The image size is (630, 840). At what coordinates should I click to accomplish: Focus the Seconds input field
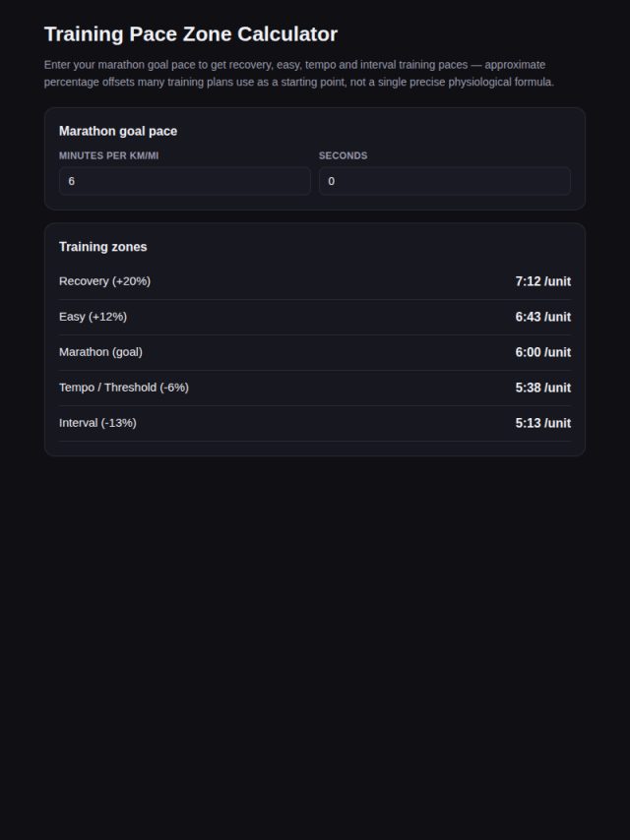click(x=445, y=181)
